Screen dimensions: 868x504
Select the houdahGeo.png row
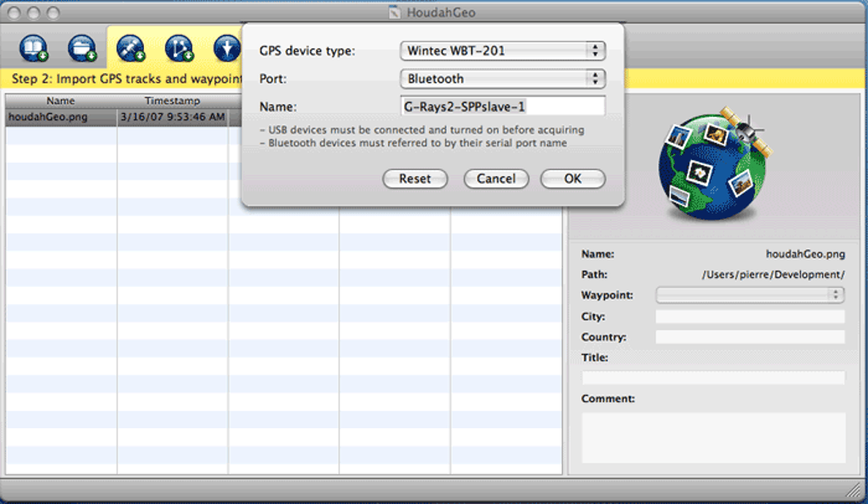pos(283,117)
